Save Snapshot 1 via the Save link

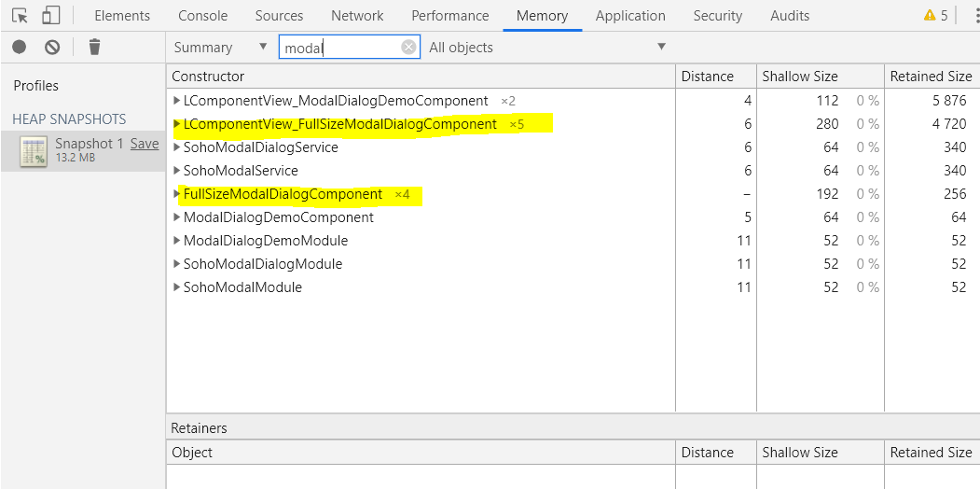[x=145, y=144]
